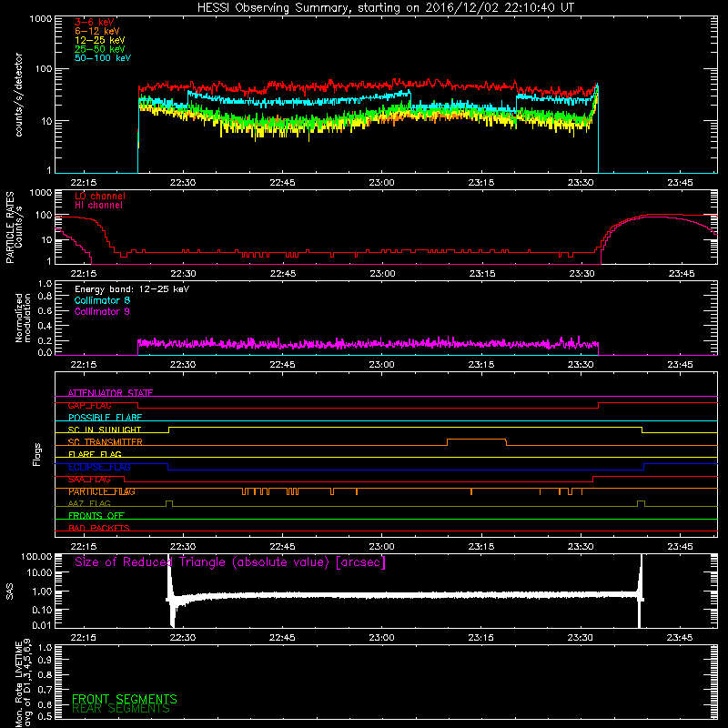Select the Collimator 8 legend label

[x=102, y=300]
